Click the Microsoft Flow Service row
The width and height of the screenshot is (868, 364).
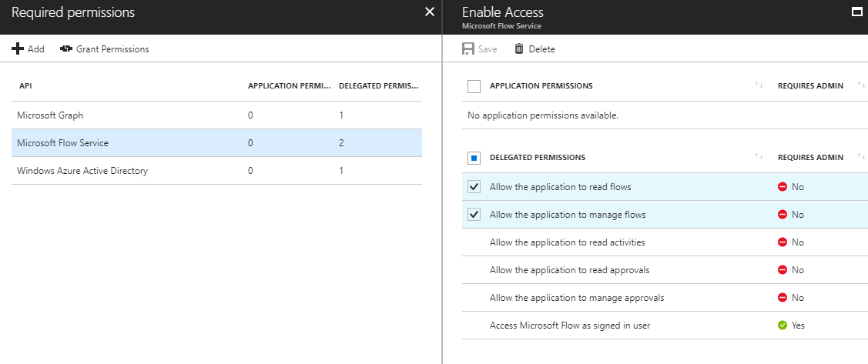pyautogui.click(x=62, y=143)
